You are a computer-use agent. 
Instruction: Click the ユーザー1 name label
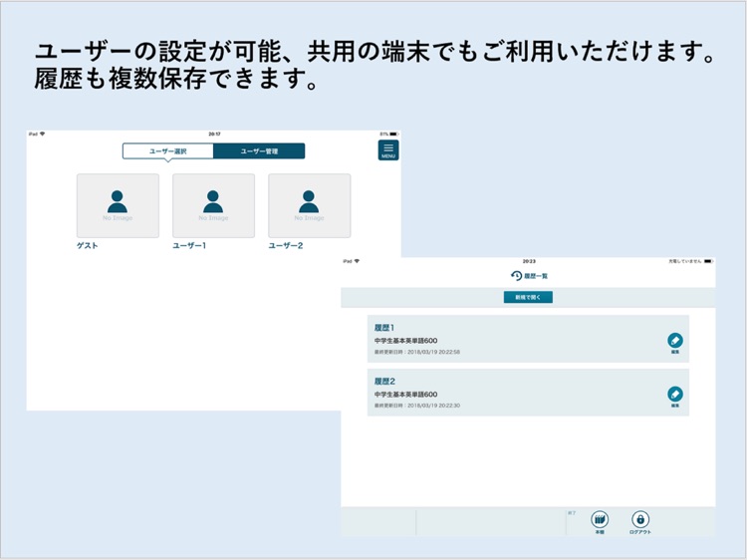[x=189, y=245]
